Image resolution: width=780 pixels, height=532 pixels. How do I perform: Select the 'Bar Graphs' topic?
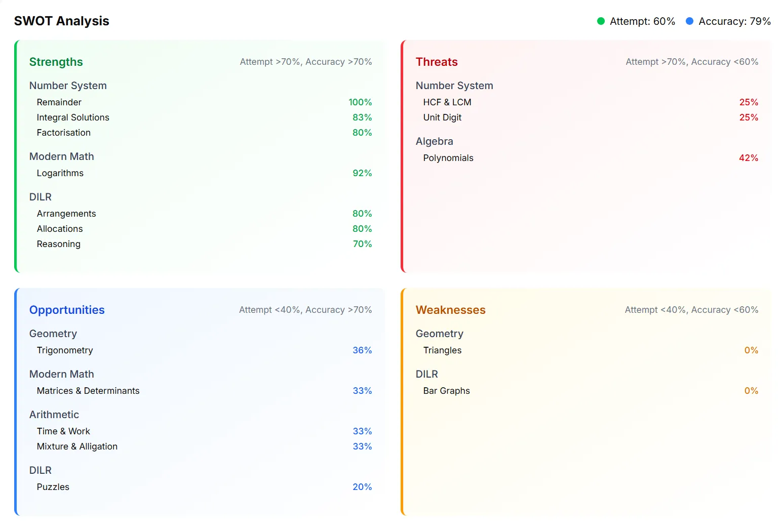click(x=447, y=391)
